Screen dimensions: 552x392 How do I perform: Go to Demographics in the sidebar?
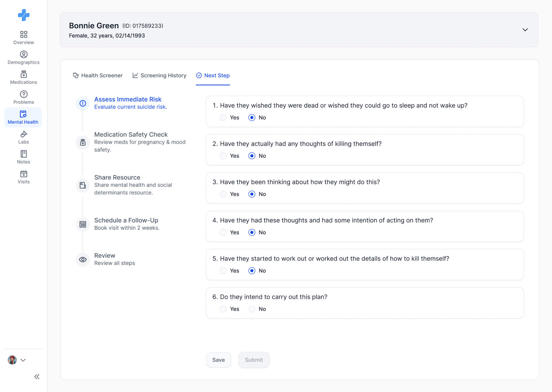pyautogui.click(x=23, y=58)
